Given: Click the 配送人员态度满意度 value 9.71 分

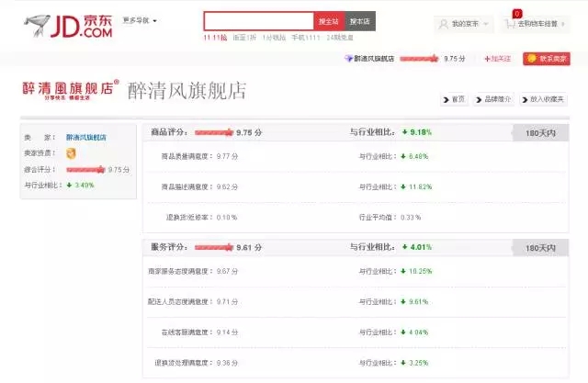Looking at the screenshot, I should (x=227, y=301).
